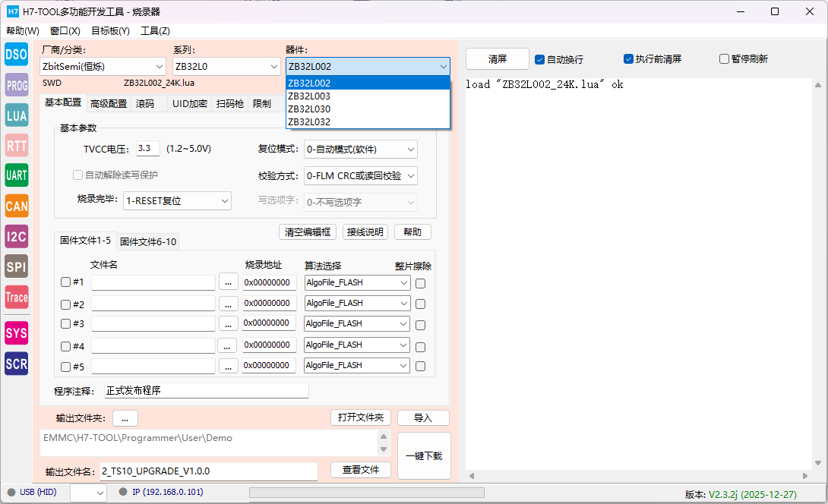Open the Trace tool
828x504 pixels.
click(16, 298)
